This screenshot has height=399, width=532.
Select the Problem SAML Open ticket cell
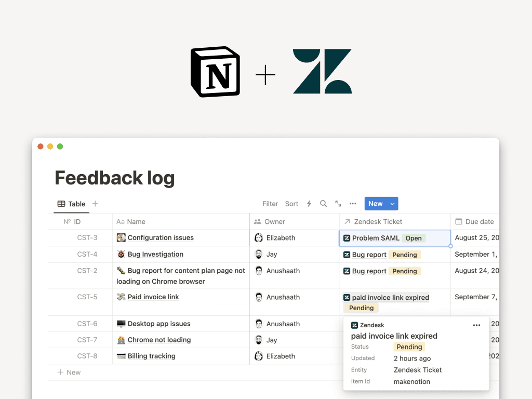click(x=395, y=238)
